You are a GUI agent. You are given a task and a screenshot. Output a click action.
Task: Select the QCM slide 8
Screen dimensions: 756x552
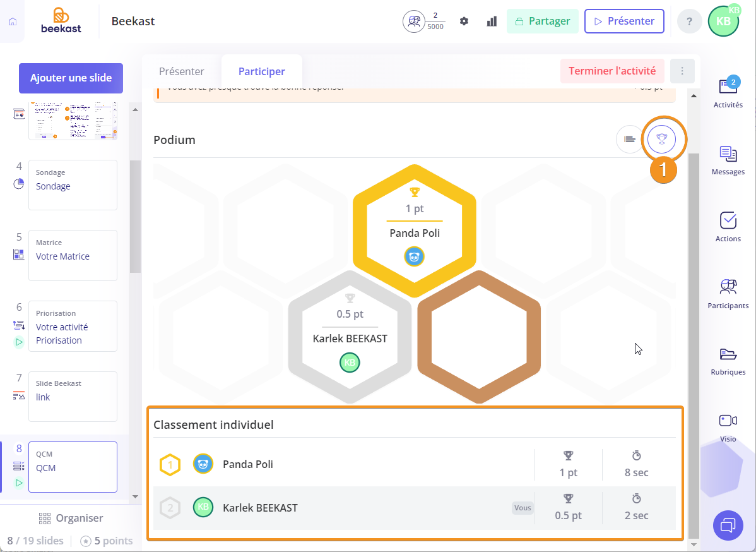click(x=73, y=467)
